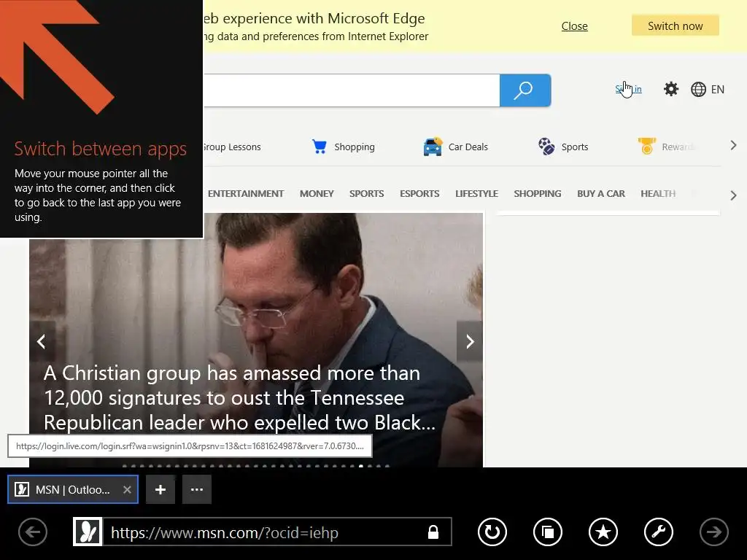The image size is (747, 560).
Task: Click the Close link in Edge banner
Action: click(575, 26)
